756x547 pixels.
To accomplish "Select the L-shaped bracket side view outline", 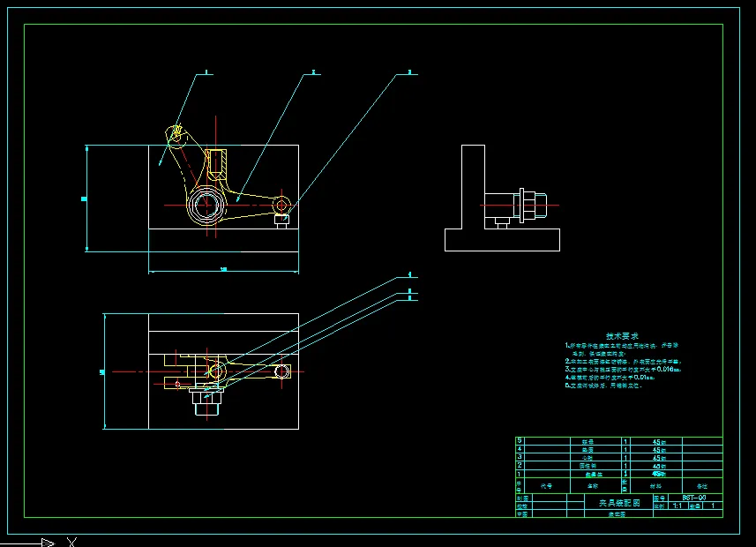I will [502, 199].
